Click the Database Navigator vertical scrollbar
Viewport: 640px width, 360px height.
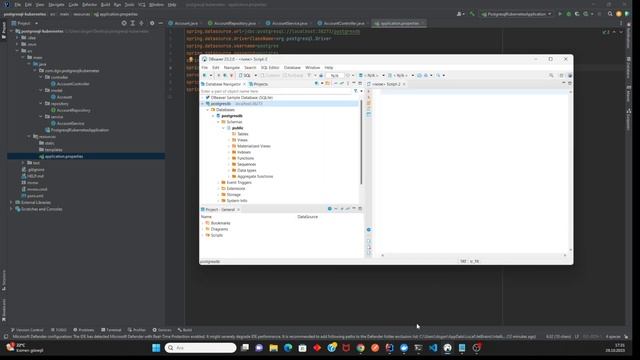pos(361,141)
